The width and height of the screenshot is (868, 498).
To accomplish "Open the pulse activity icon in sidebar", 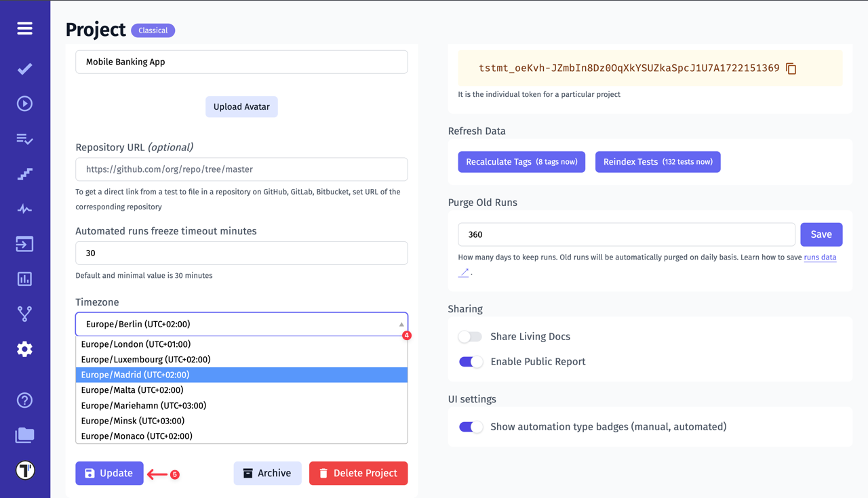I will pos(24,209).
